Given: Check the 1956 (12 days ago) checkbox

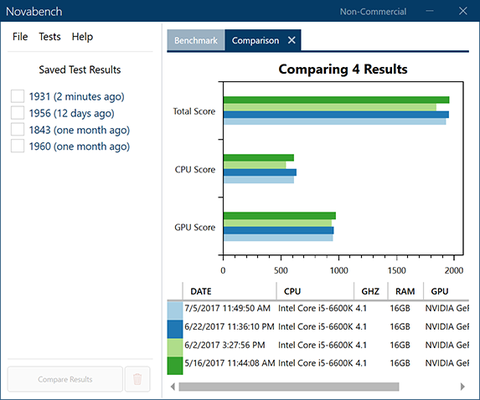Looking at the screenshot, I should pyautogui.click(x=17, y=113).
